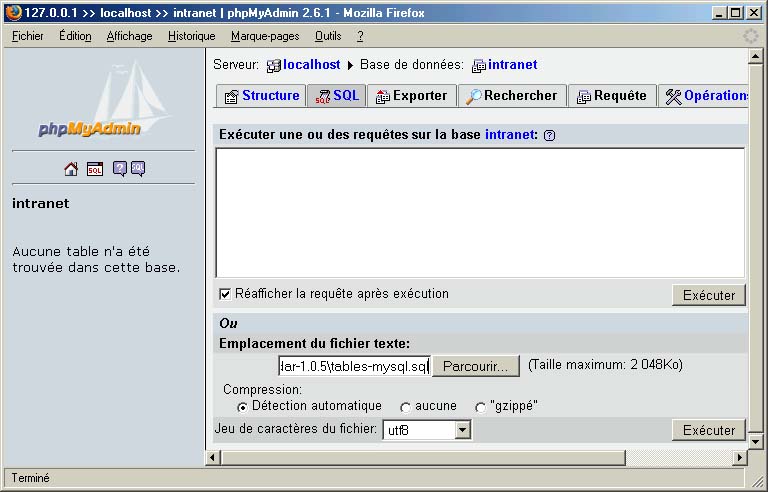
Task: Click the horizontal scrollbar right arrow
Action: pyautogui.click(x=740, y=458)
